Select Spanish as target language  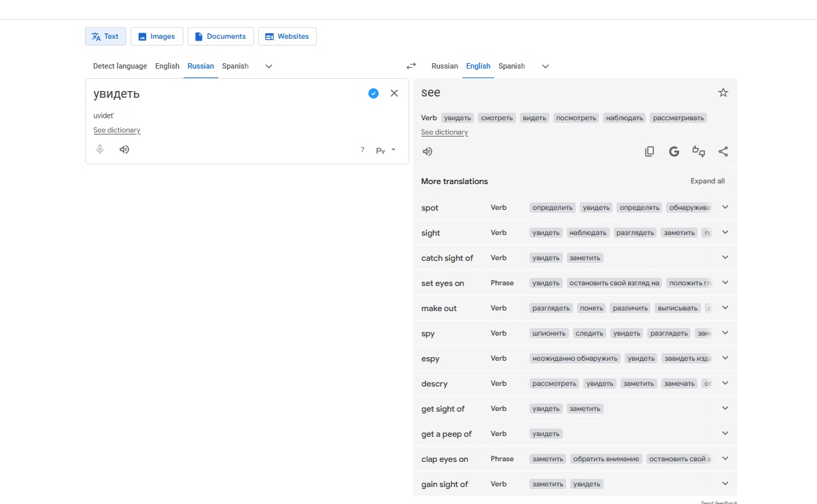tap(512, 66)
